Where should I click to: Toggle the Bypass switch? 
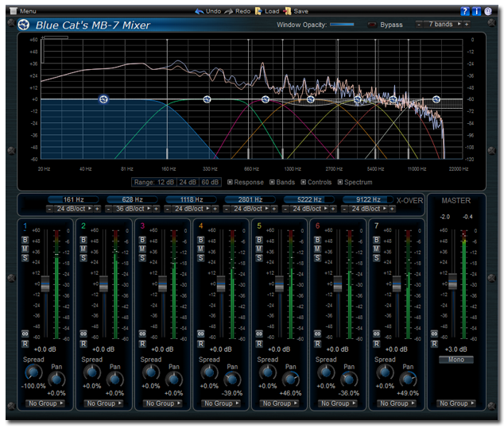tap(372, 25)
